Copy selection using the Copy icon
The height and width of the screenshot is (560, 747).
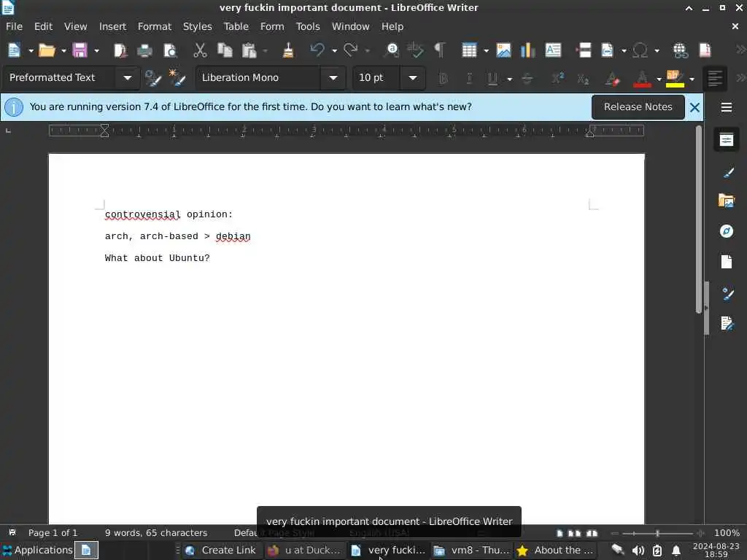click(x=225, y=50)
